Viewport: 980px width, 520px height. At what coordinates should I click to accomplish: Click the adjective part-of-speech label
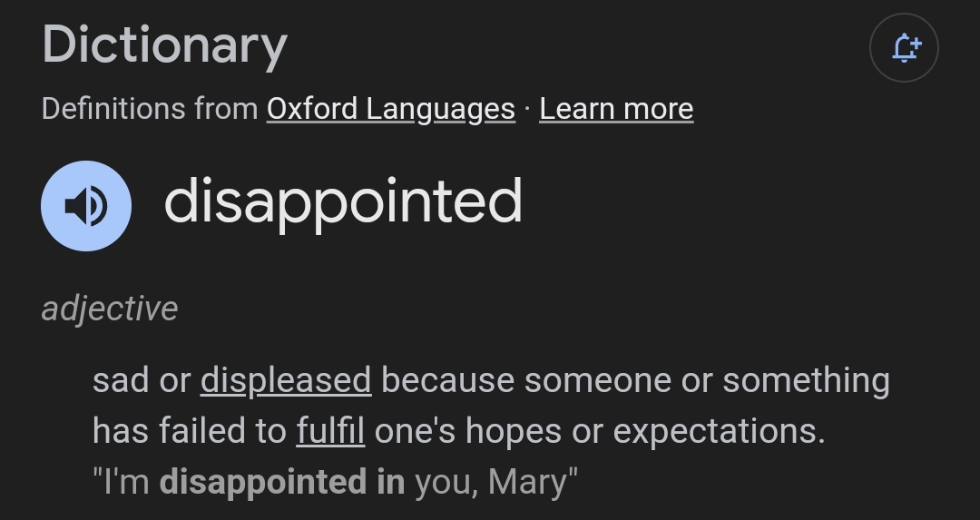(x=110, y=309)
